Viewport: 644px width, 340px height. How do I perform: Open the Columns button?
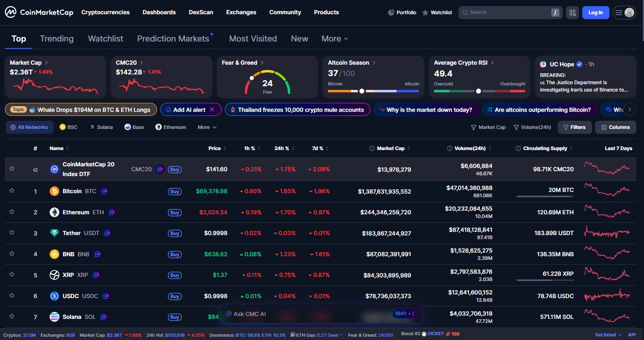(x=616, y=127)
